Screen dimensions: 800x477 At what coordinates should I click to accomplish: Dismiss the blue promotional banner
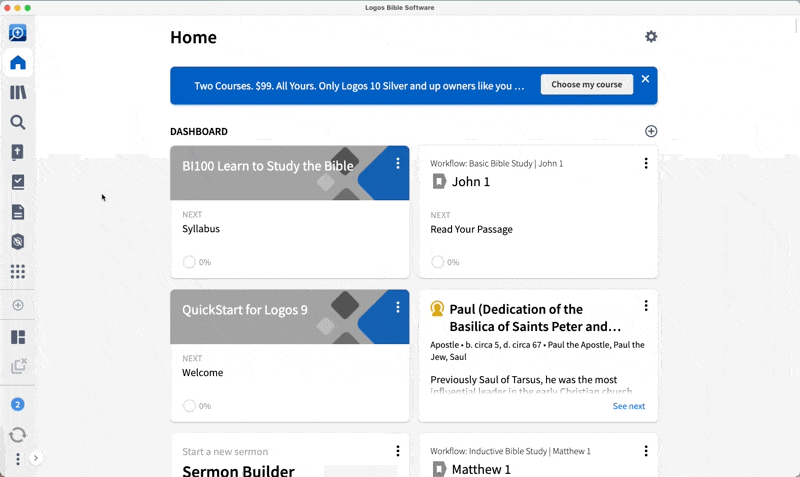pos(645,79)
